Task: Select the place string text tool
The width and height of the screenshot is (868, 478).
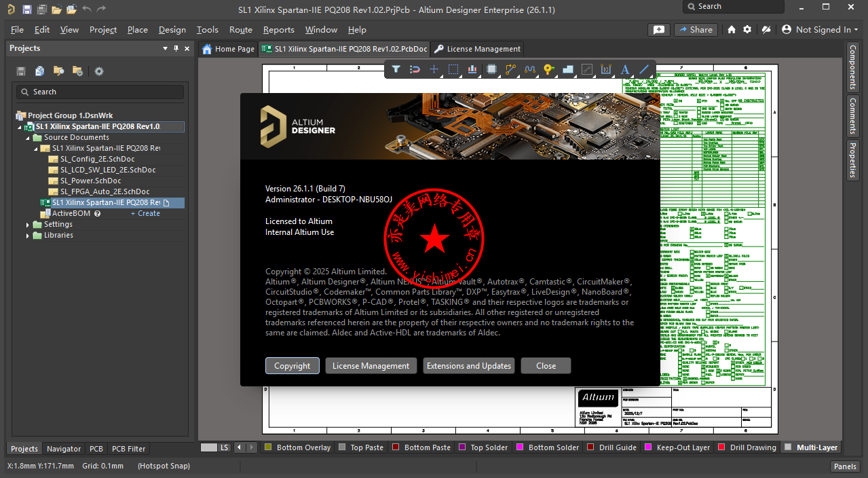Action: [x=625, y=69]
